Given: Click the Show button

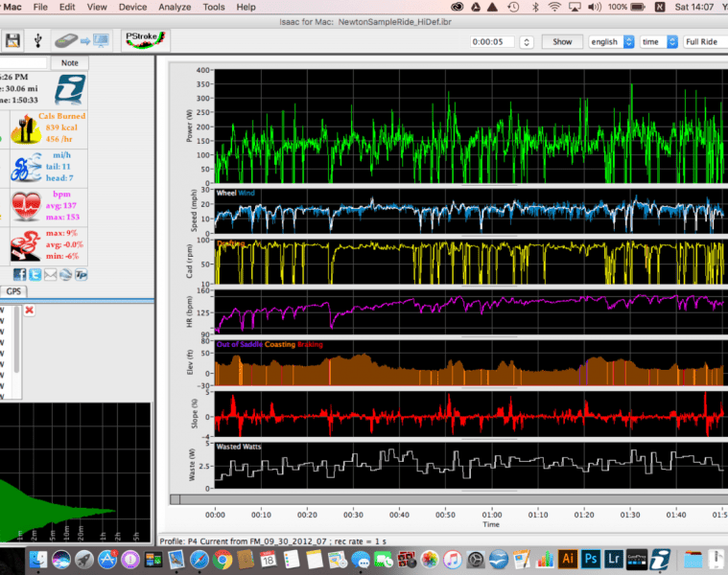Looking at the screenshot, I should 562,42.
